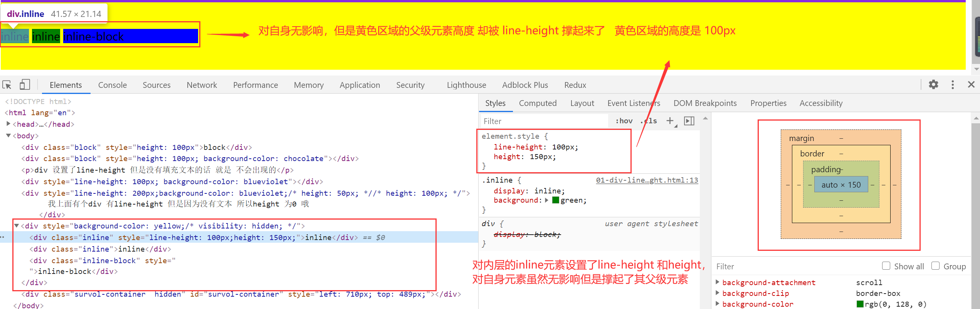Click the new style rule plus icon

point(670,121)
